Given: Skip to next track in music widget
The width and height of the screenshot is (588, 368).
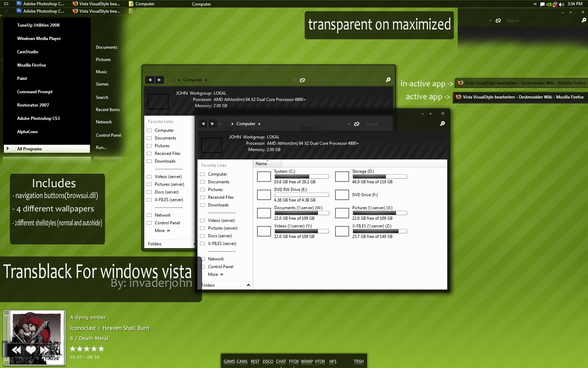Looking at the screenshot, I should click(44, 350).
